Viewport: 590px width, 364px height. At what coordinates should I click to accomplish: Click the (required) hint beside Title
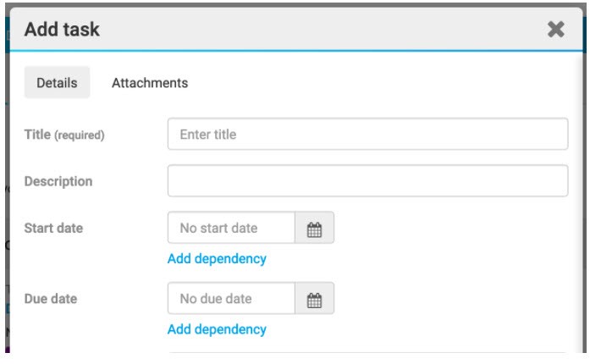(x=80, y=135)
